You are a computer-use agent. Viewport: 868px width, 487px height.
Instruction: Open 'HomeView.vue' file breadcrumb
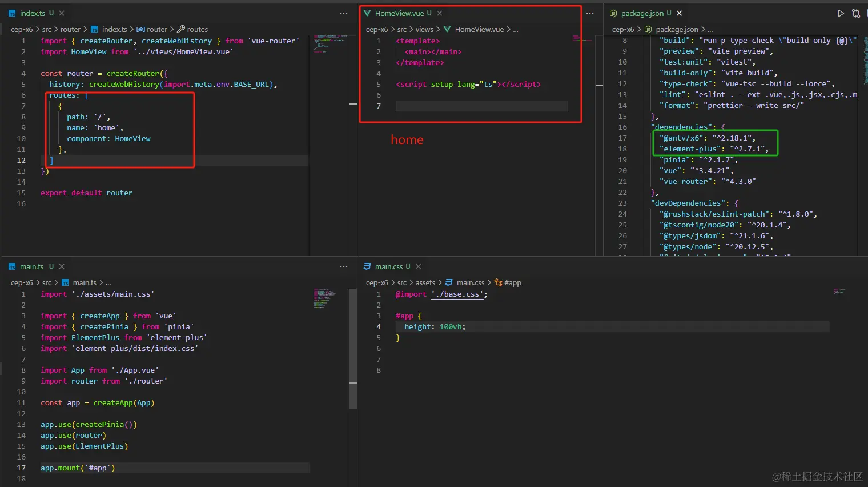pos(479,29)
